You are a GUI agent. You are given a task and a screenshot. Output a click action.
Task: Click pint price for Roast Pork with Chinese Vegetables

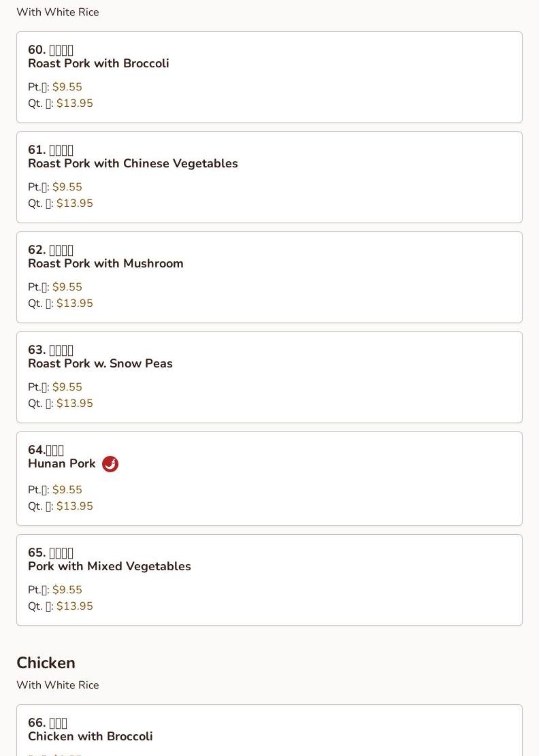click(x=67, y=187)
